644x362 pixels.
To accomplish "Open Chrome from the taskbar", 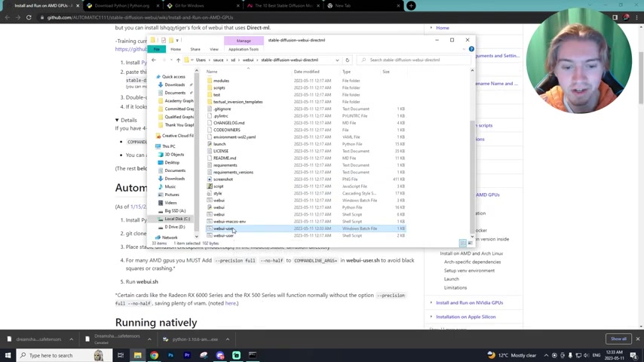I will (154, 355).
